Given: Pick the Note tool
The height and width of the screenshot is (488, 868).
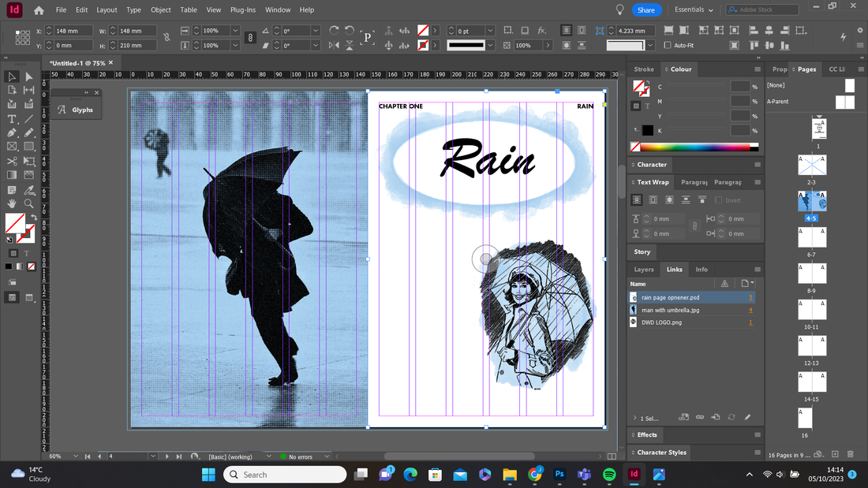Looking at the screenshot, I should (12, 190).
